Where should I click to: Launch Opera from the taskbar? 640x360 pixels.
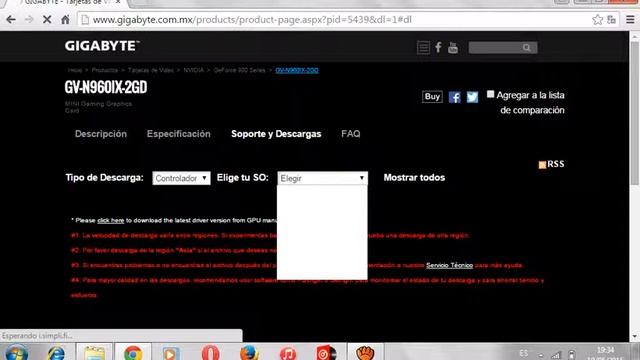pos(210,353)
